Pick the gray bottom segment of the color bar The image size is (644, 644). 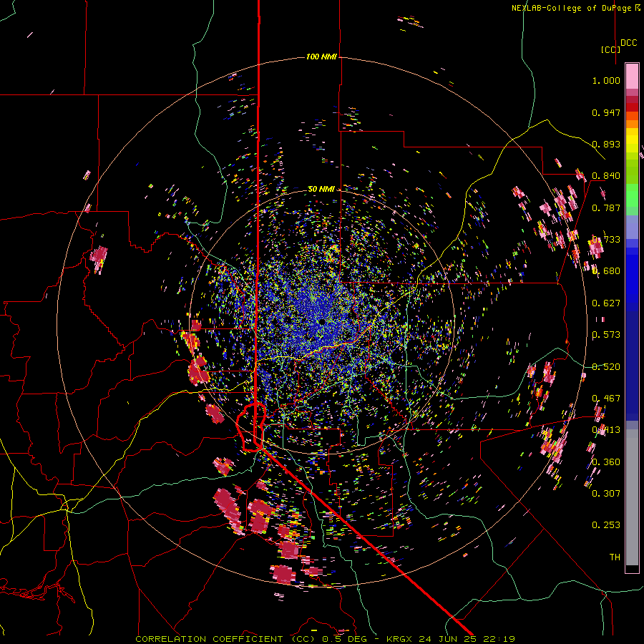coord(632,497)
